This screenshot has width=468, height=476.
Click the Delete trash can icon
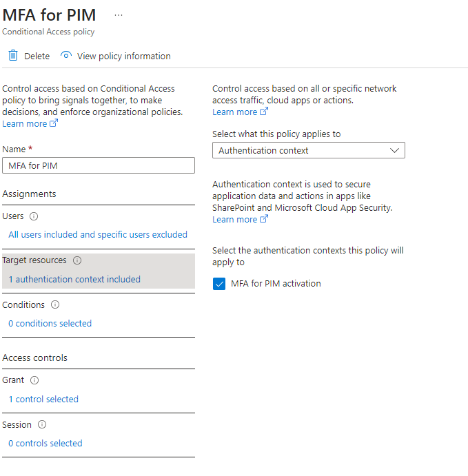[13, 56]
